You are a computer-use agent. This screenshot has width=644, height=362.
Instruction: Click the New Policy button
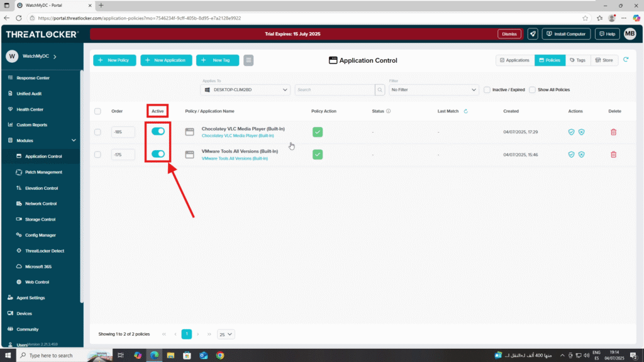click(114, 60)
